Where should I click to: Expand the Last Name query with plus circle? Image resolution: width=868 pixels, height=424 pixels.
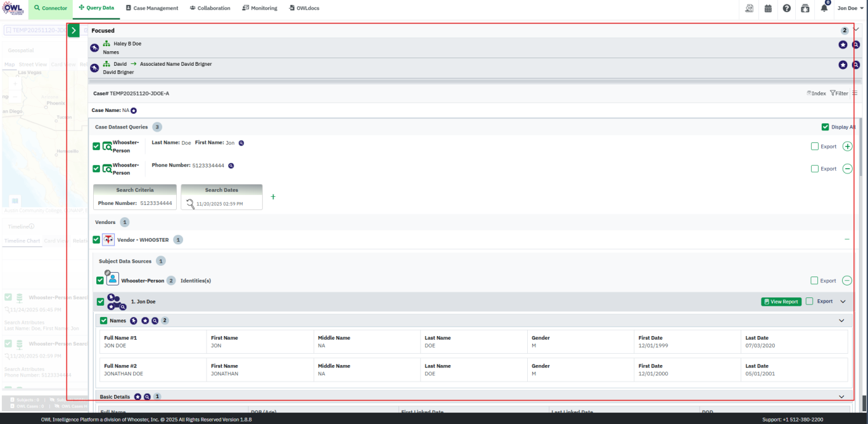click(x=847, y=147)
